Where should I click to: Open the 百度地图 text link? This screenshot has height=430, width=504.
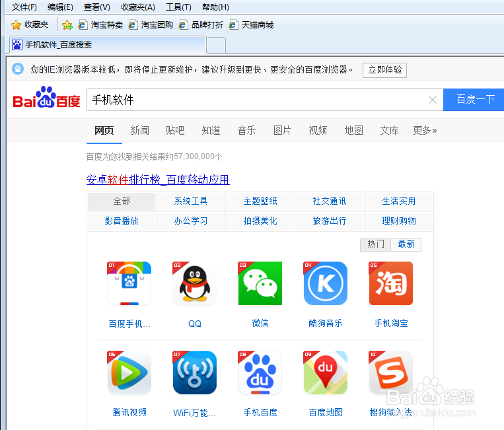click(325, 412)
